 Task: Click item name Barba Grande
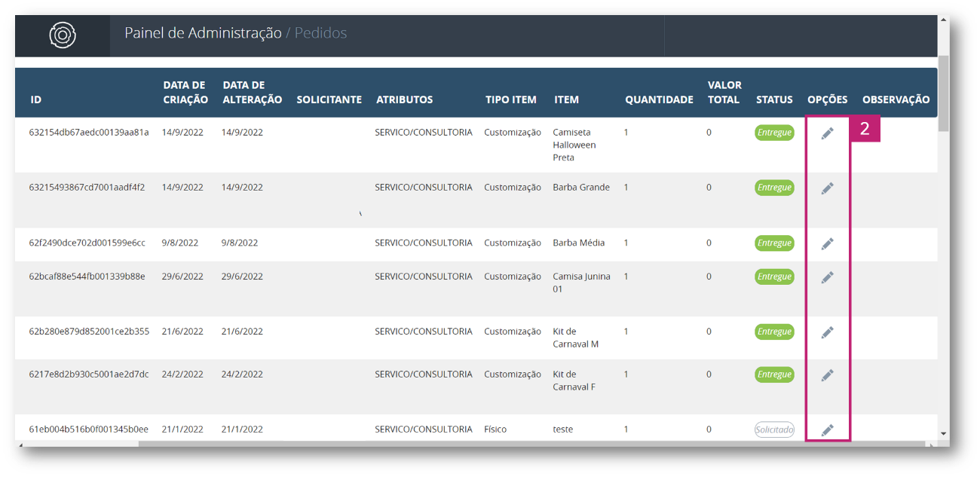pyautogui.click(x=581, y=188)
